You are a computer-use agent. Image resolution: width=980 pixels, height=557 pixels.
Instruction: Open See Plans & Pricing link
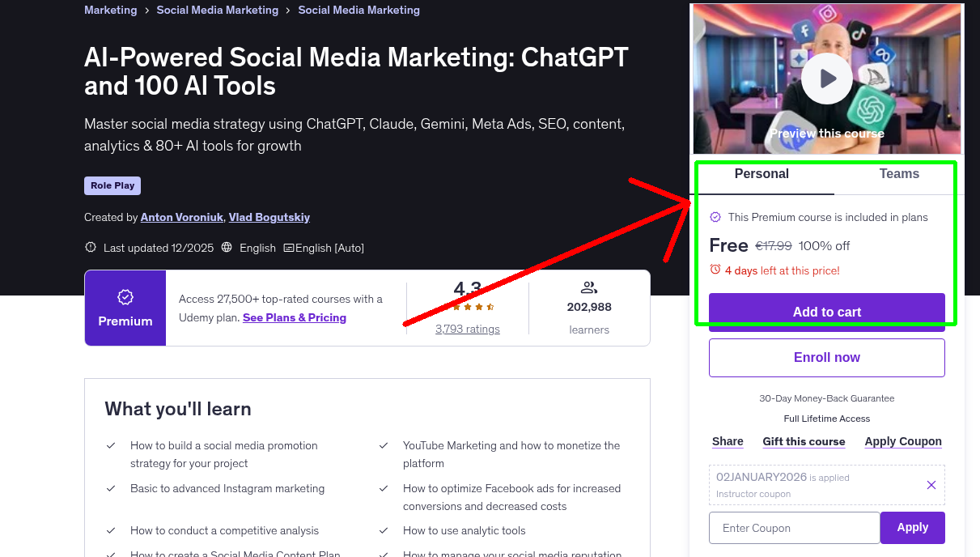[x=294, y=317]
